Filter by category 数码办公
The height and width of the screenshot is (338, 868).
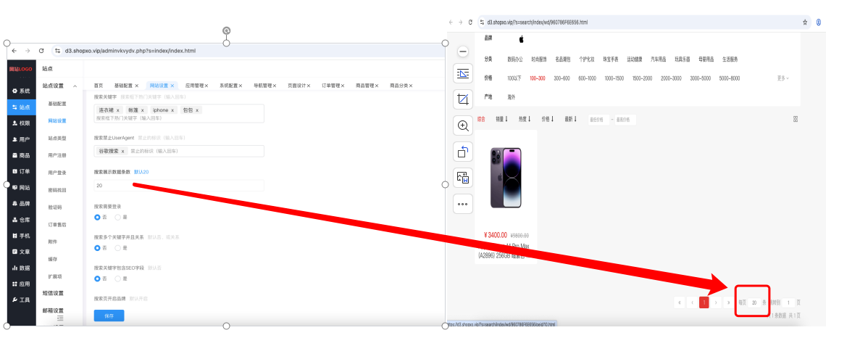point(515,59)
